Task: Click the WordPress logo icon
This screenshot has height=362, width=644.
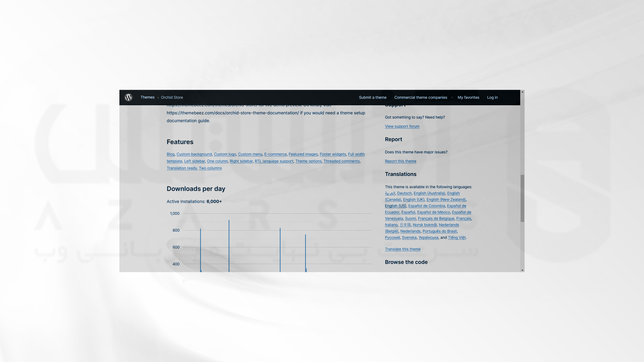Action: [128, 98]
